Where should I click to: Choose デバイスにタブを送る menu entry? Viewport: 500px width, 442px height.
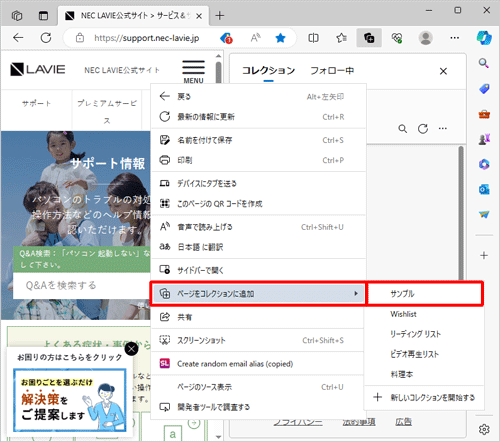tap(258, 183)
